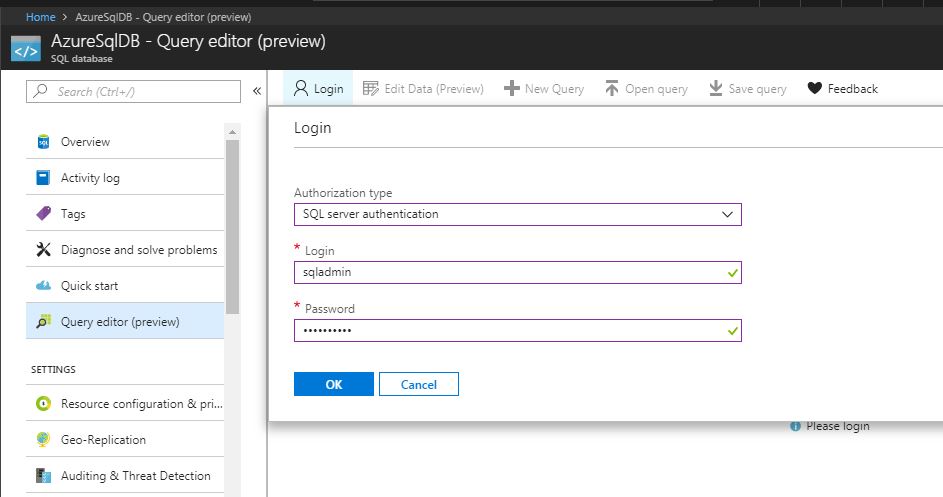Follow the Home breadcrumb link
This screenshot has height=497, width=943.
coord(40,17)
